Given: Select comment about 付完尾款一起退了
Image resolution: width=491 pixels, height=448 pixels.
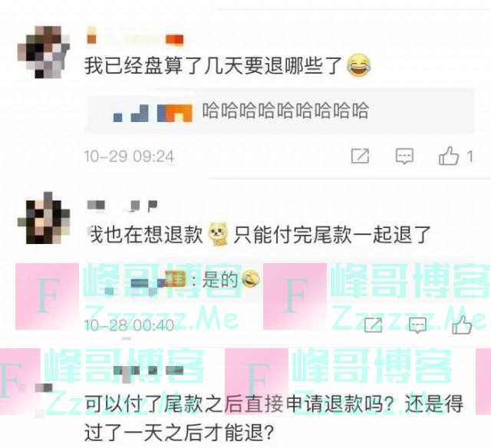Looking at the screenshot, I should pyautogui.click(x=259, y=234).
